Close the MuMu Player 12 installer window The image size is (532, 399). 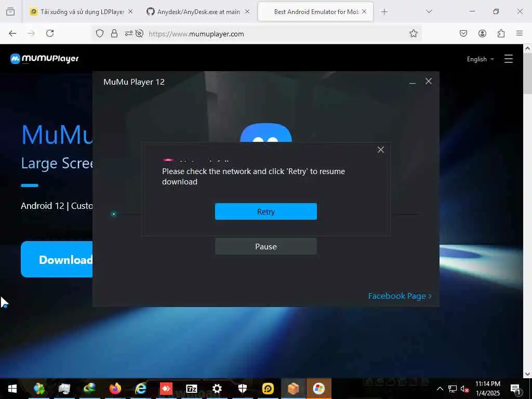(x=429, y=81)
